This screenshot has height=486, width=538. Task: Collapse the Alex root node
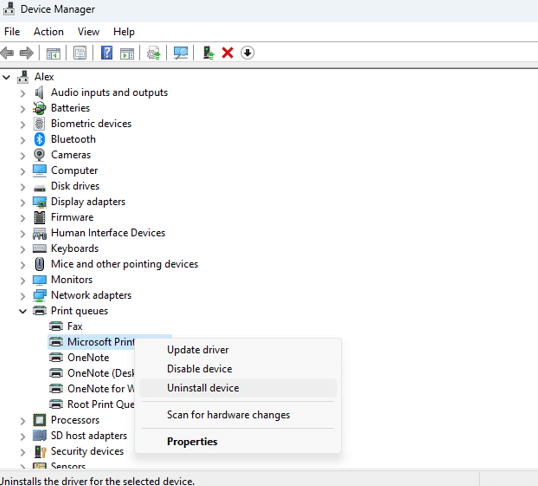tap(7, 77)
